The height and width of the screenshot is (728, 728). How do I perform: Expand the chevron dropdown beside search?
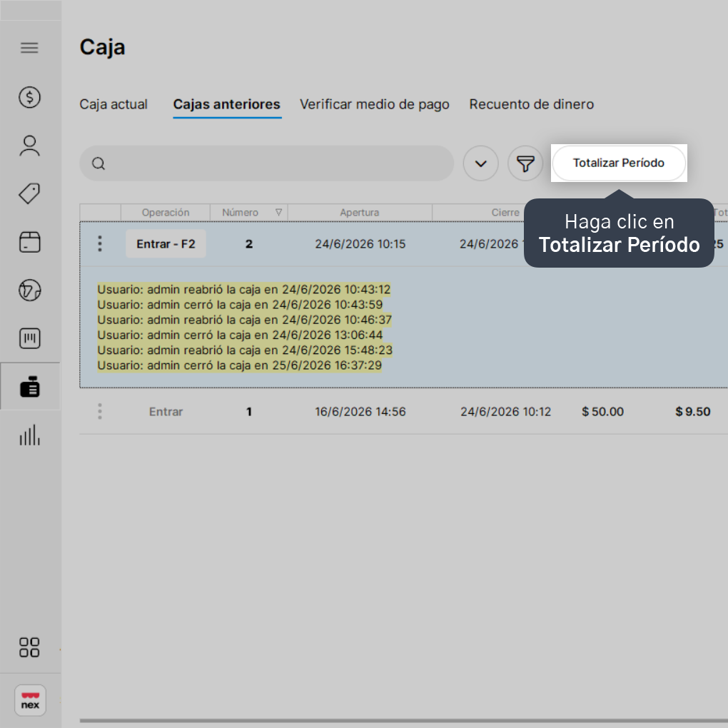pos(480,163)
